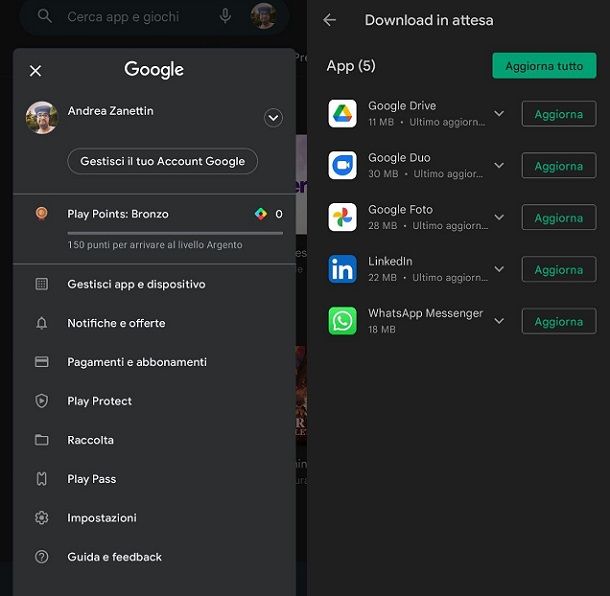Viewport: 610px width, 596px height.
Task: Open 'Gestisci il tuo Account Google'
Action: coord(163,161)
